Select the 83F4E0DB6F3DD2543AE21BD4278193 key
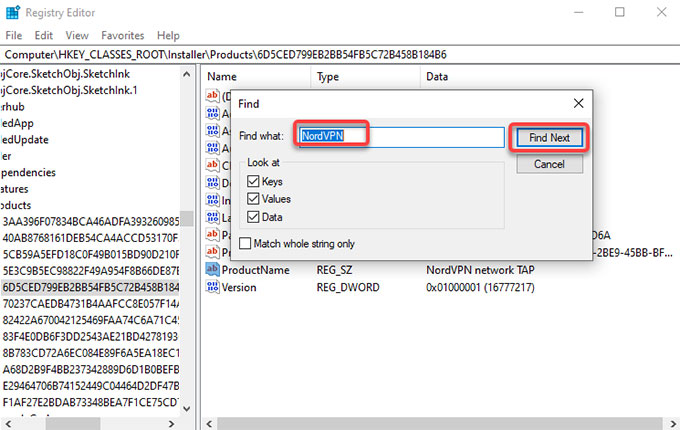This screenshot has width=680, height=430. coord(91,336)
